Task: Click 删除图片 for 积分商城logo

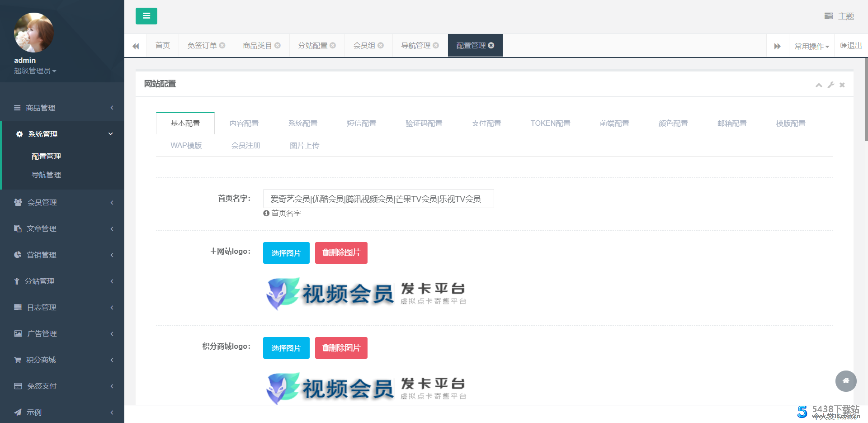Action: (341, 348)
